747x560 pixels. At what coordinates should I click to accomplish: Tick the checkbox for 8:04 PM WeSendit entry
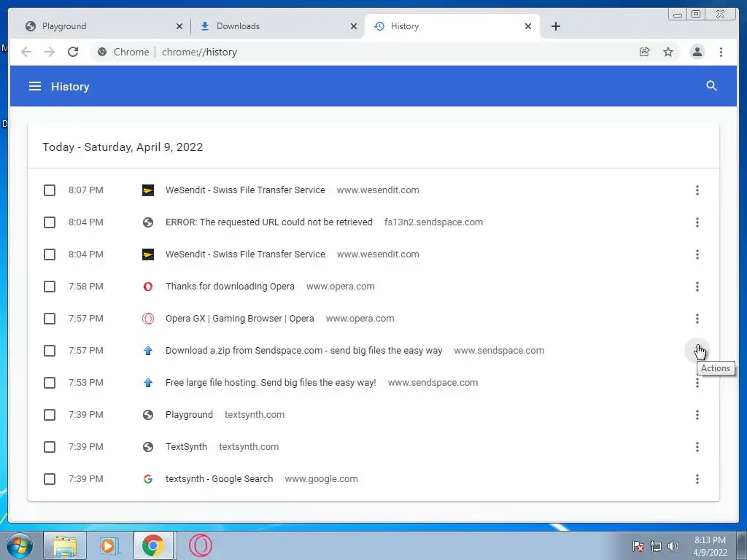point(50,254)
